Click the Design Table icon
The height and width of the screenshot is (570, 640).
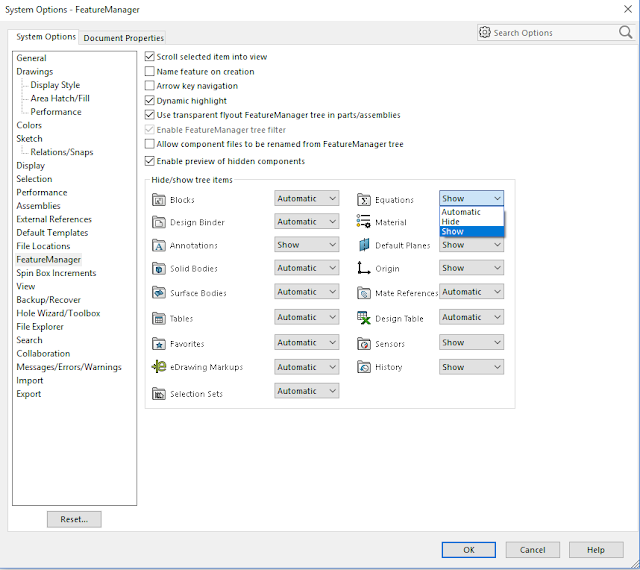tap(364, 318)
